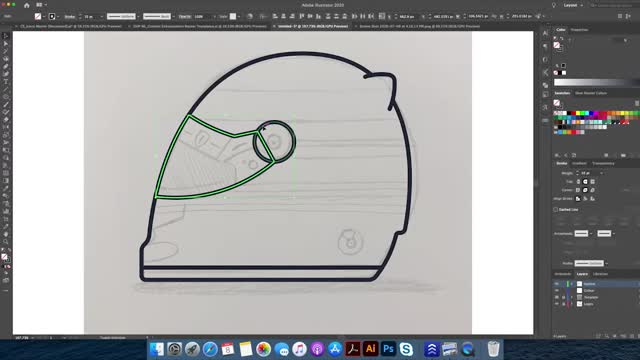The height and width of the screenshot is (360, 640).
Task: Select the Eyedropper tool
Action: click(x=6, y=188)
